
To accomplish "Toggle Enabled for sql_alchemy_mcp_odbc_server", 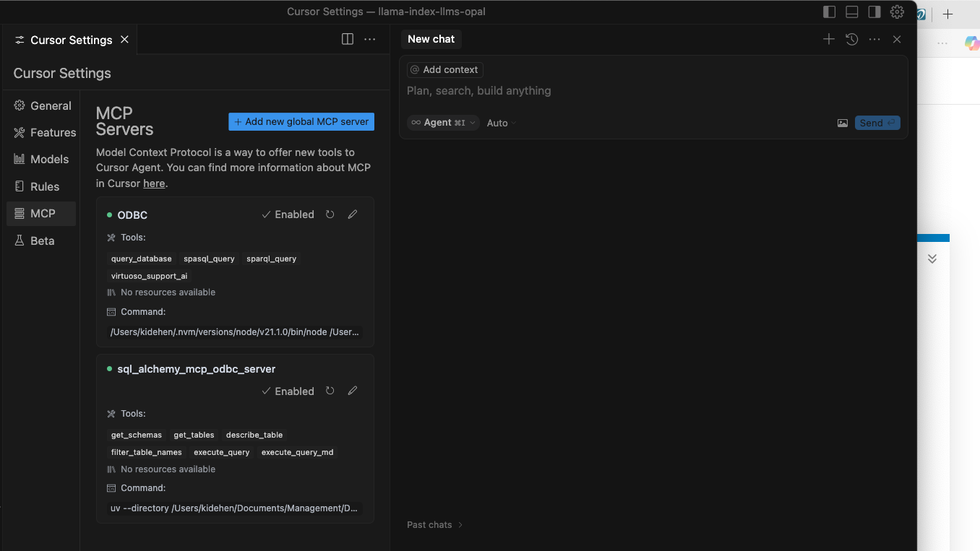I will point(288,391).
